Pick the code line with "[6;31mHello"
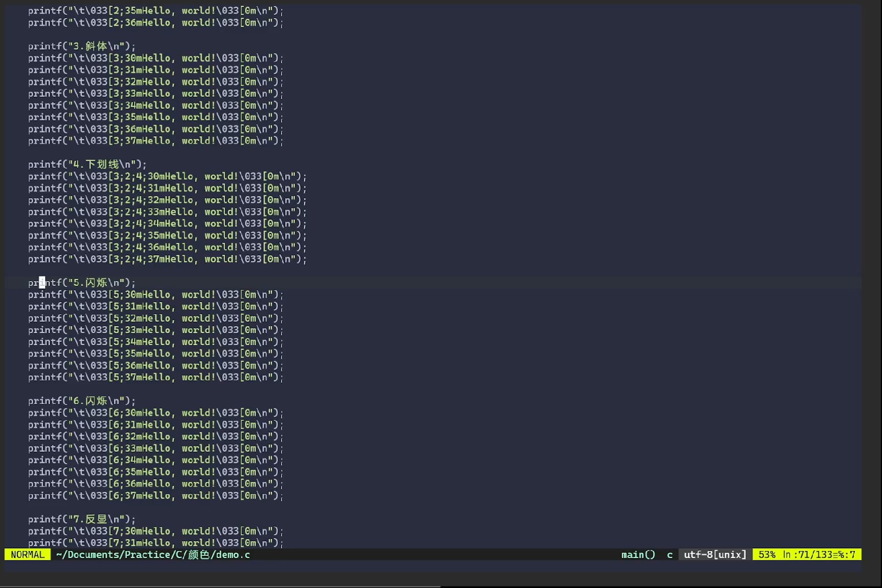This screenshot has height=588, width=882. point(156,425)
